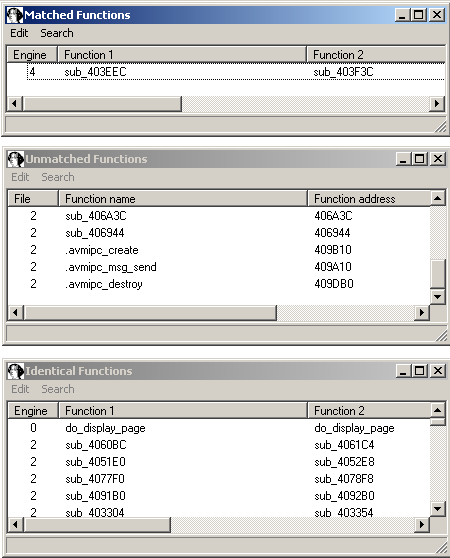Sort by Function address column header
Screen dimensions: 450x558
(369, 199)
